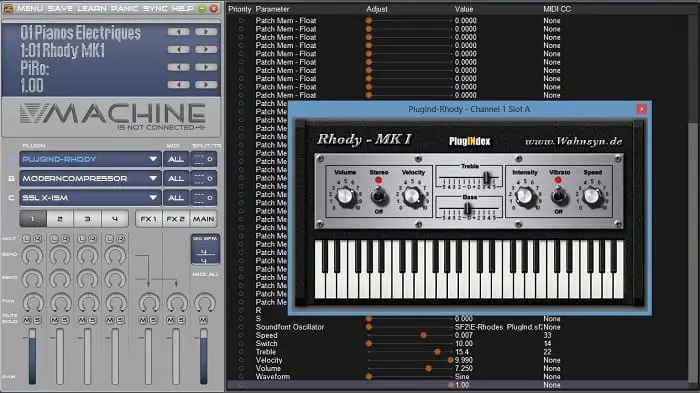700x393 pixels.
Task: Click the Main output gain fader
Action: point(204,357)
